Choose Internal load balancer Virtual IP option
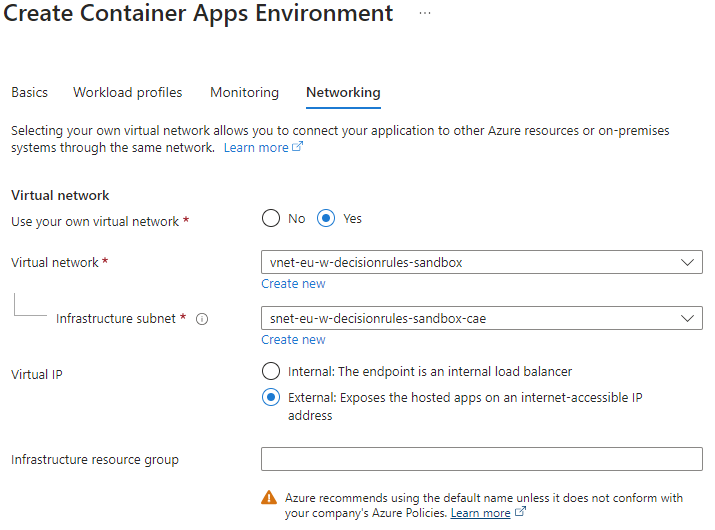The height and width of the screenshot is (530, 715). (270, 371)
